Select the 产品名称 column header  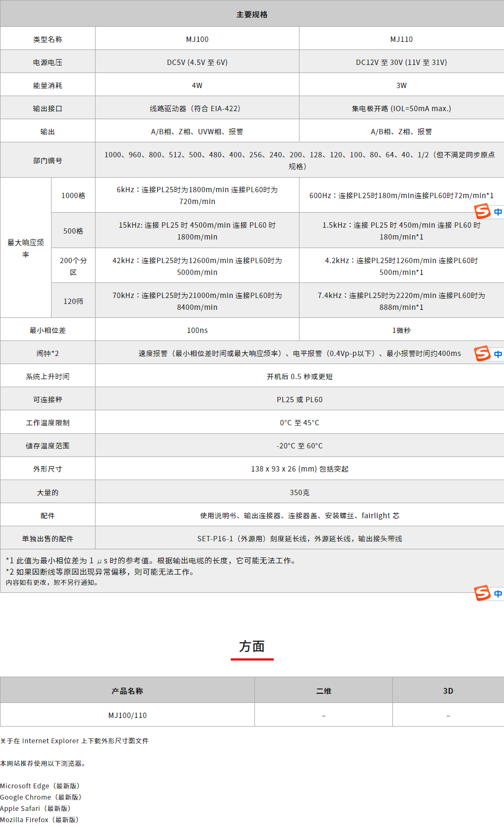click(x=127, y=691)
